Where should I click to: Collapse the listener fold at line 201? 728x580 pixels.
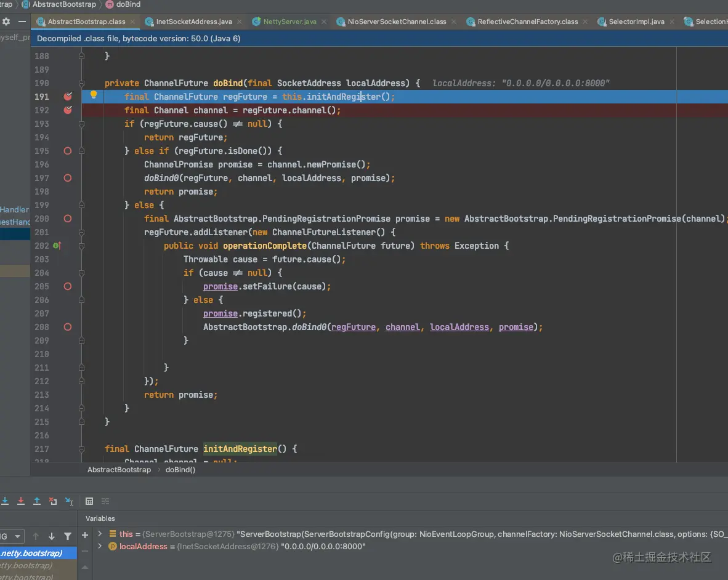click(x=82, y=232)
